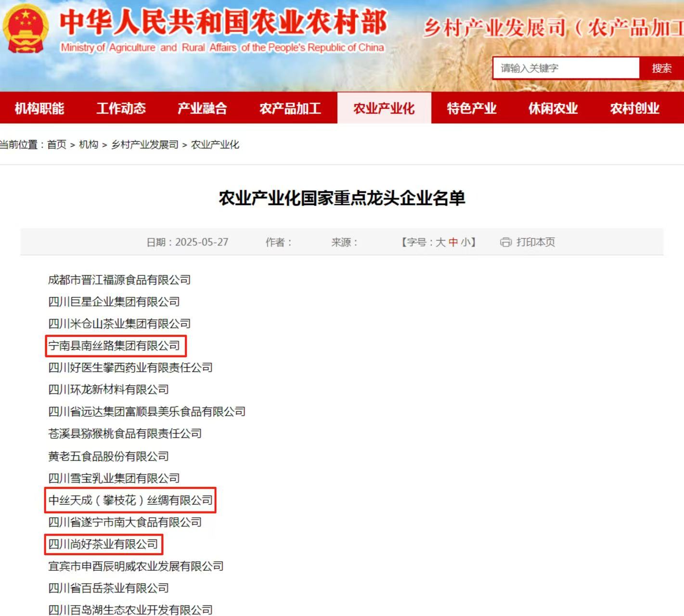
Task: Set font size to 中
Action: [453, 242]
